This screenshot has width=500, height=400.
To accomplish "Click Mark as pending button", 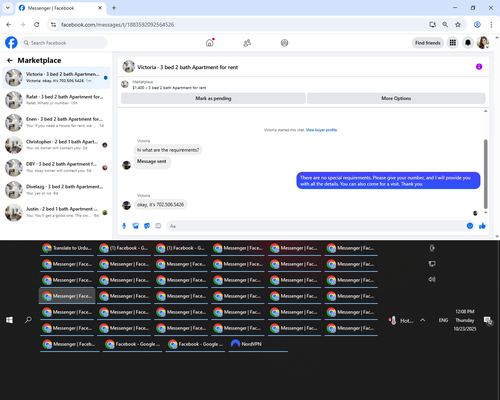I will 213,98.
